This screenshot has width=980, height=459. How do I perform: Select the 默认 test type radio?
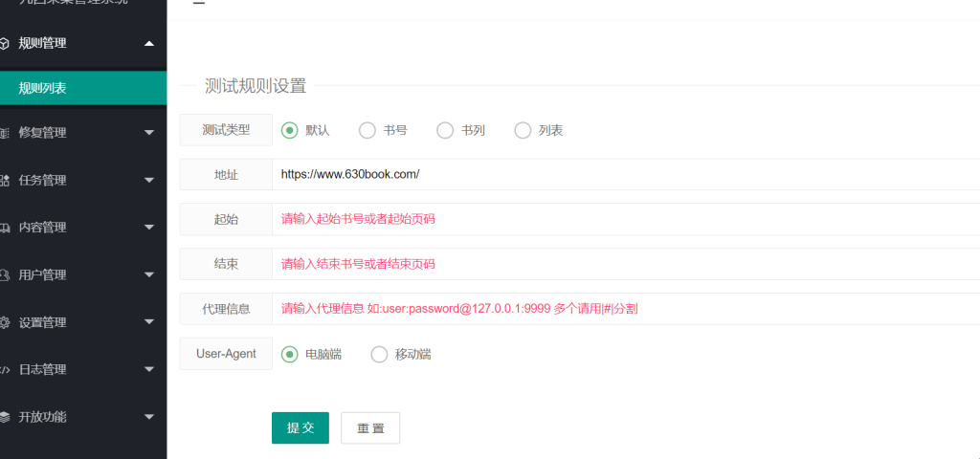(289, 130)
